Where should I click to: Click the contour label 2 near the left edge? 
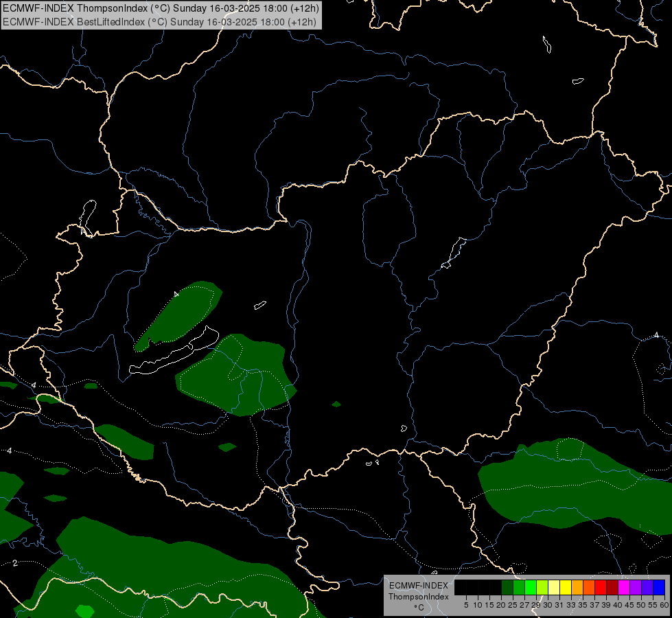[x=15, y=563]
